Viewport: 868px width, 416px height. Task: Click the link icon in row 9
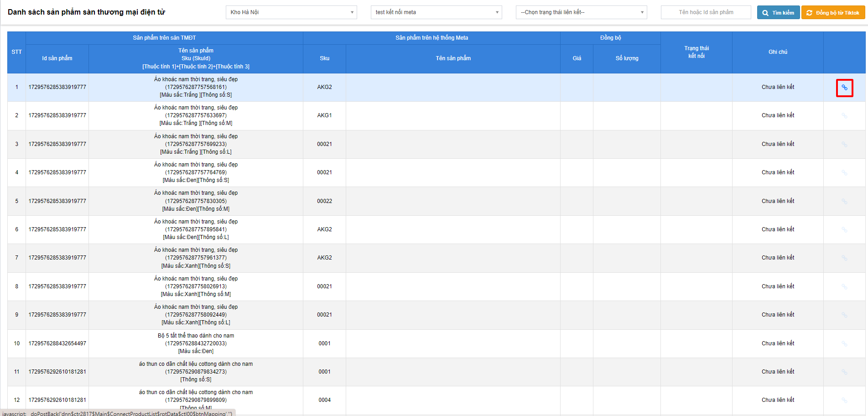click(x=844, y=315)
